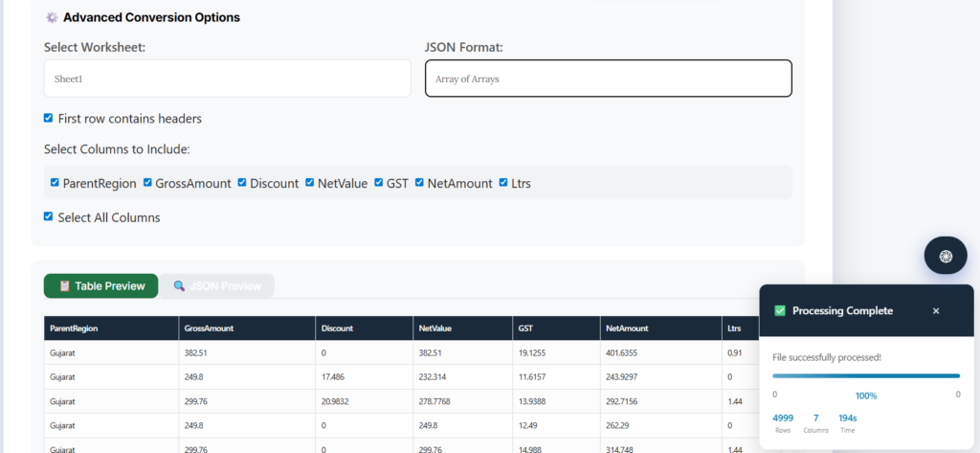Click the 100% progress label
Viewport: 980px width, 453px height.
865,396
